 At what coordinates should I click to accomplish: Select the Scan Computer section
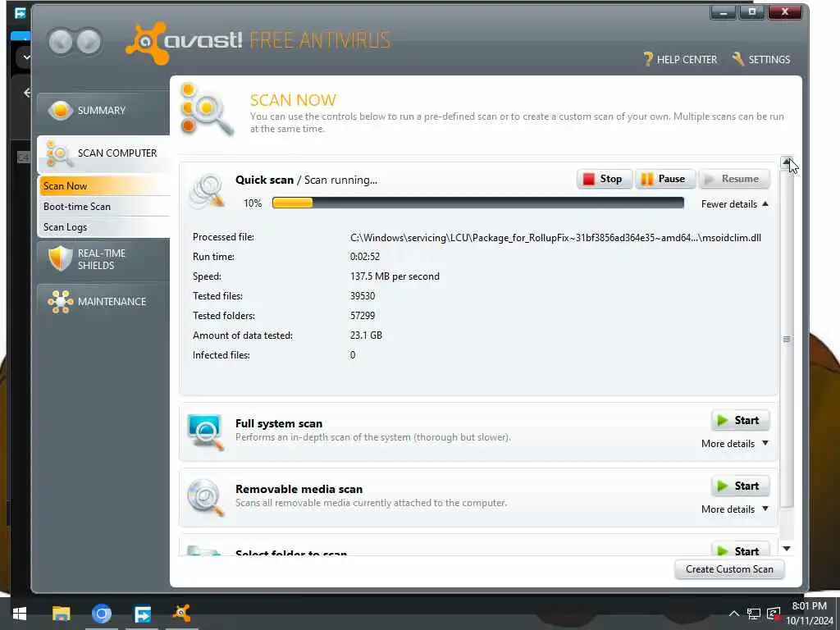point(103,153)
